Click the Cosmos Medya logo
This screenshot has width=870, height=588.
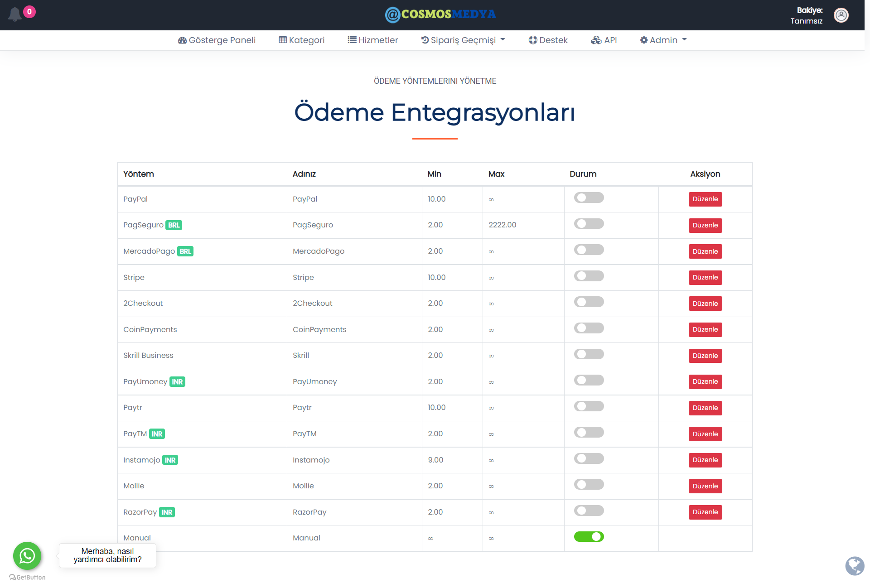[x=440, y=14]
